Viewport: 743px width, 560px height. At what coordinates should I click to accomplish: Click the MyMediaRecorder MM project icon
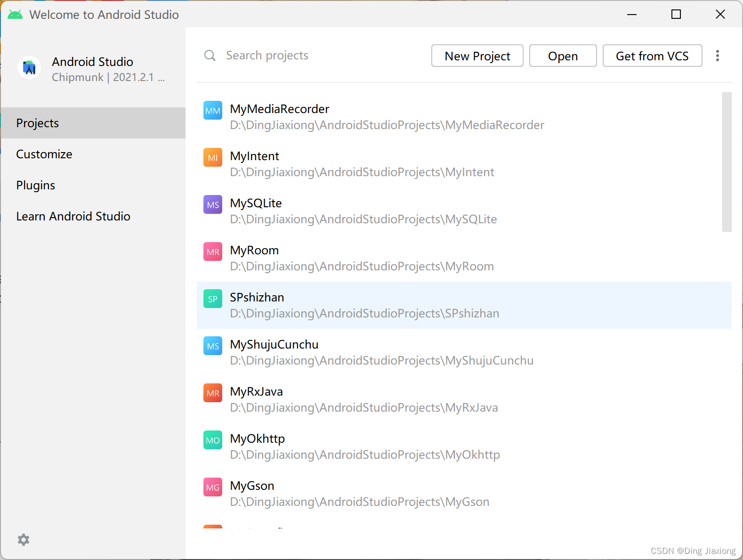click(x=213, y=111)
